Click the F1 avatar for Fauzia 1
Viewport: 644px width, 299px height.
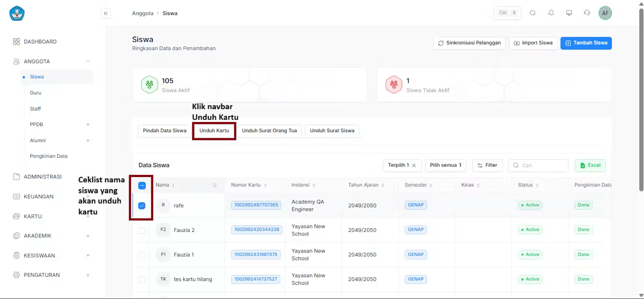point(163,255)
